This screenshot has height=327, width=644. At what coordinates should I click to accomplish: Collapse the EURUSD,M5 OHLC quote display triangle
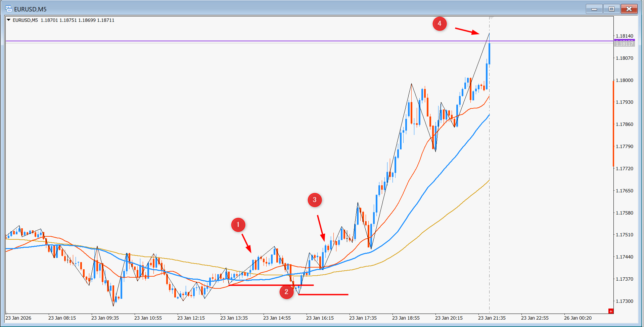pos(9,20)
